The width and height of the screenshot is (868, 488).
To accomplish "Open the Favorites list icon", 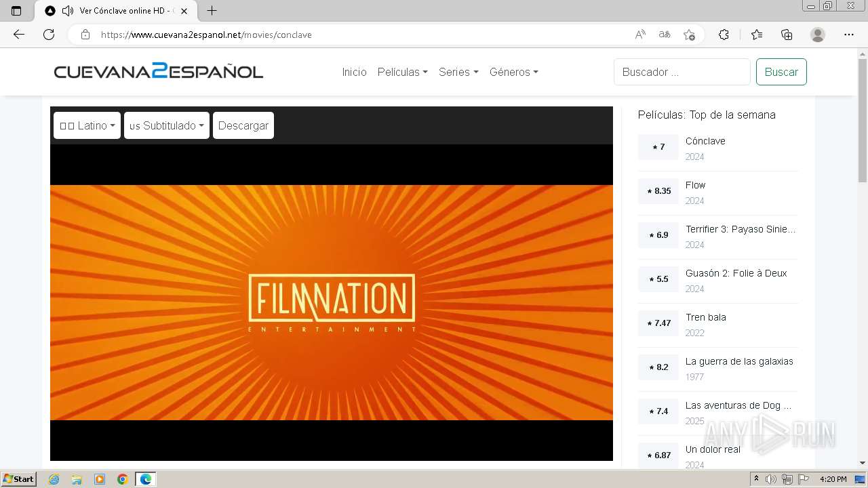I will [x=757, y=35].
